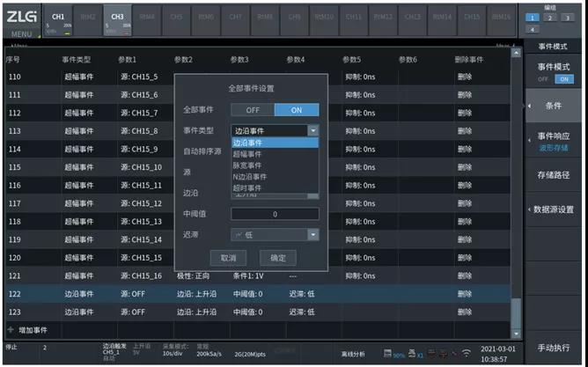588x367 pixels.
Task: Select group number 4 button
Action: pos(532,28)
